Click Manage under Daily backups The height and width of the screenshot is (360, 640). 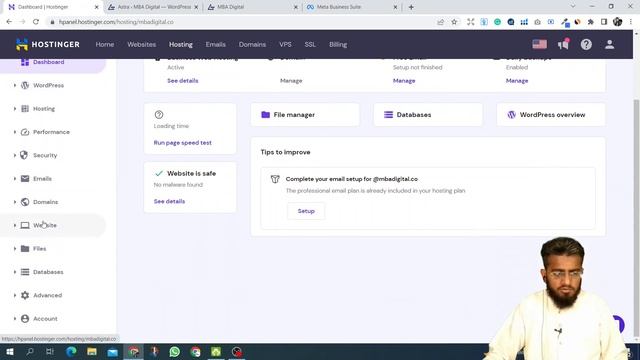click(x=517, y=81)
